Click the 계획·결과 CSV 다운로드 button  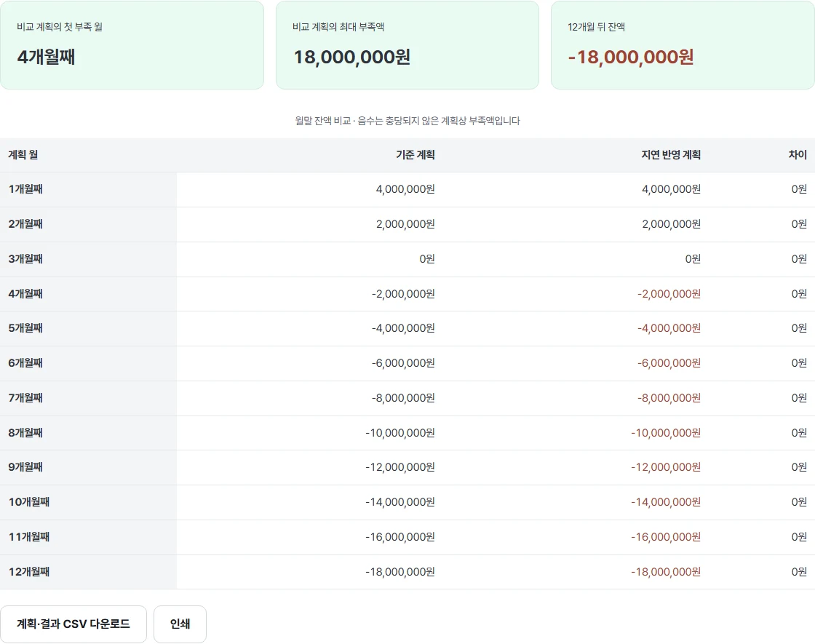pyautogui.click(x=73, y=624)
